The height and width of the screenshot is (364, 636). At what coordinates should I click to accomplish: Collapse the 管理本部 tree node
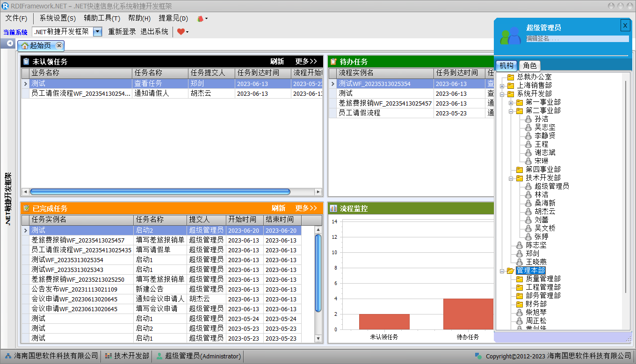502,271
